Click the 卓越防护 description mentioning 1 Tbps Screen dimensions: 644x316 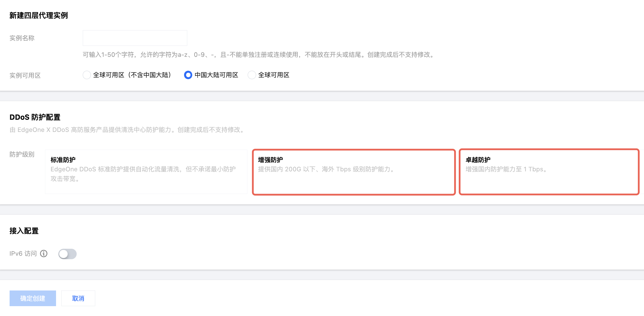click(x=506, y=169)
